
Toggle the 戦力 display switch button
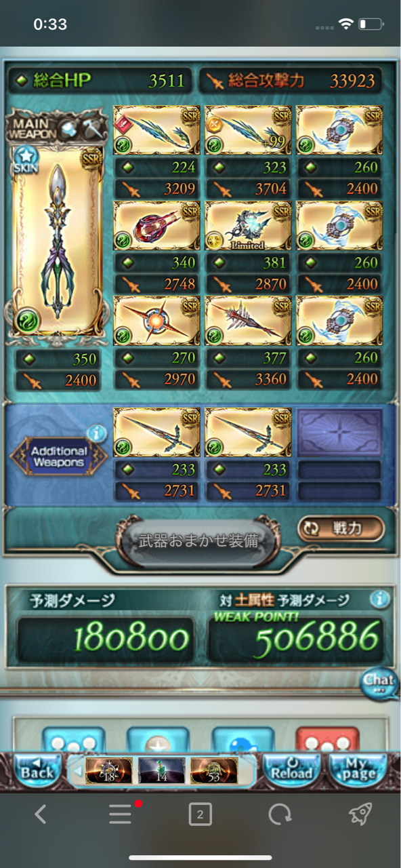341,529
